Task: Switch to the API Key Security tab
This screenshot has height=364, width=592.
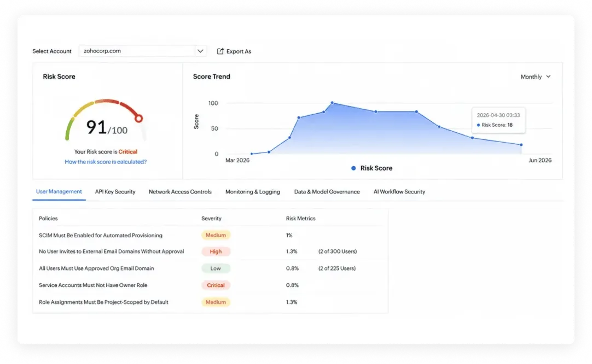Action: coord(115,192)
